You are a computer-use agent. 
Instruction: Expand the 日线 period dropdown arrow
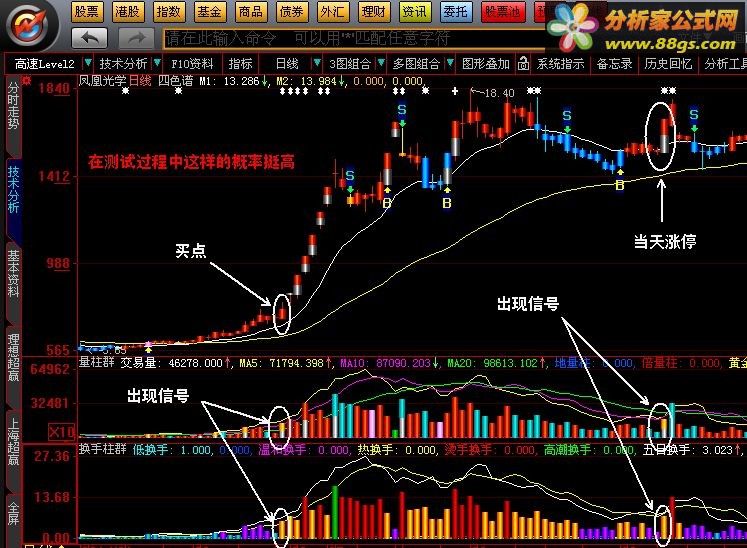pos(317,63)
